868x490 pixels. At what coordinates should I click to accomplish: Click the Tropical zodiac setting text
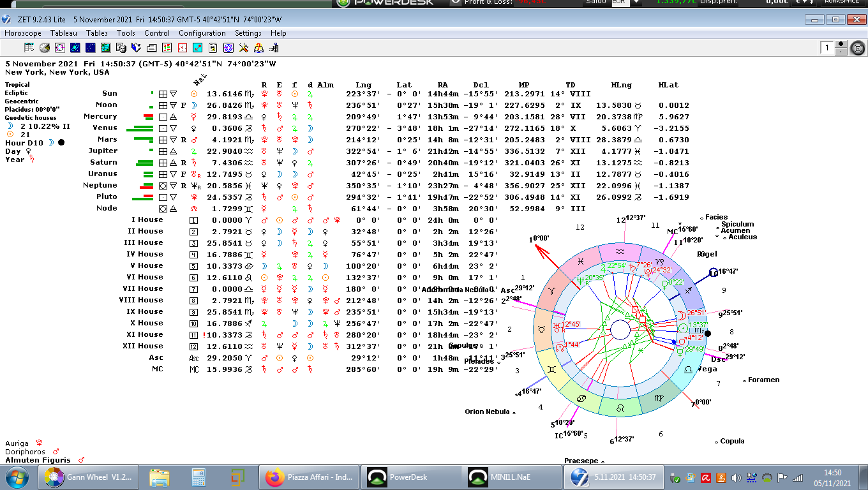(x=17, y=85)
